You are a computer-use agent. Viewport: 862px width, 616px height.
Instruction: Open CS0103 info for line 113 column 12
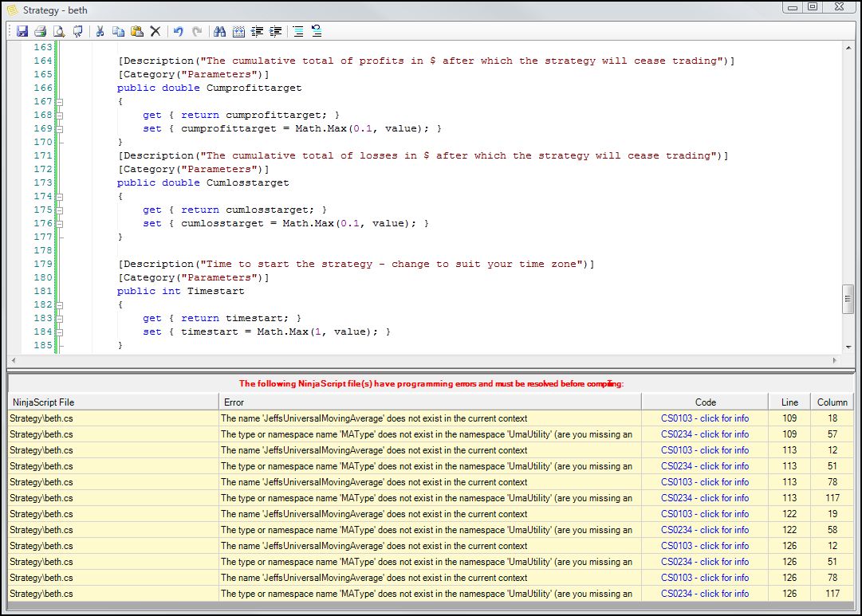(705, 450)
